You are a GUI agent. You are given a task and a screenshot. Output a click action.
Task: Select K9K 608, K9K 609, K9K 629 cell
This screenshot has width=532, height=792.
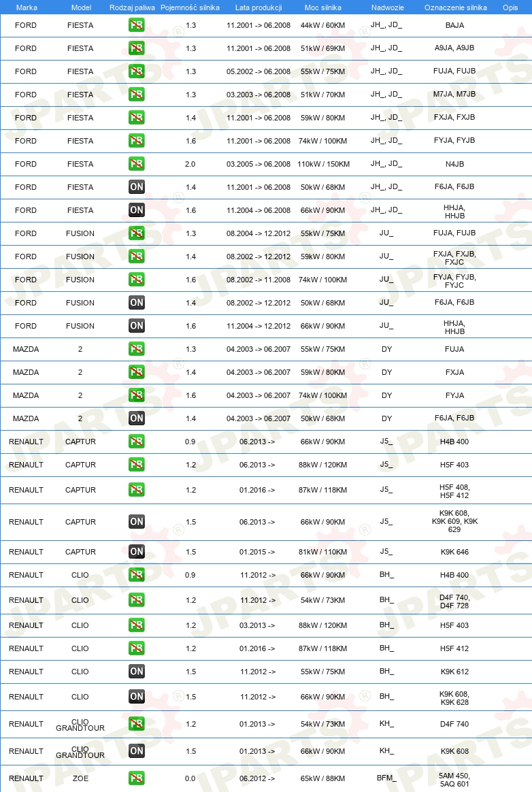coord(454,521)
